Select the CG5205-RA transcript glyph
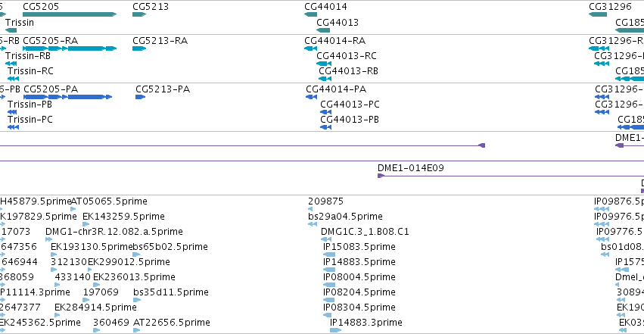 point(70,48)
